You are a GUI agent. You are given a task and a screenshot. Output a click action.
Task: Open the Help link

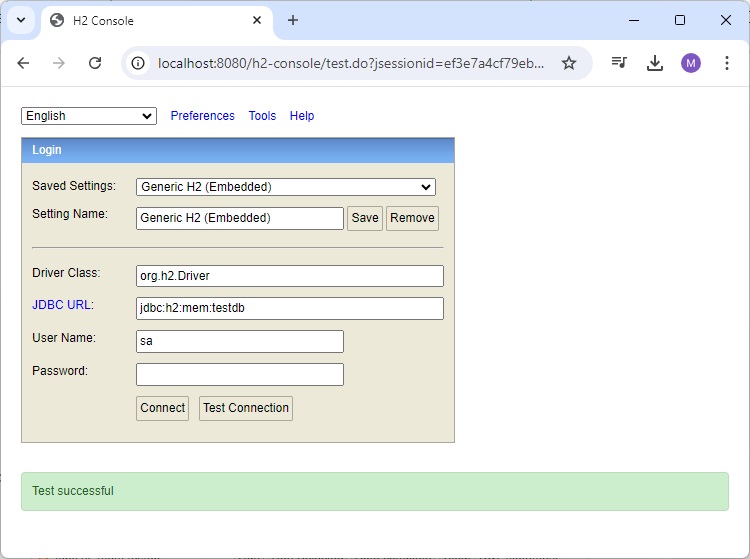pos(302,116)
